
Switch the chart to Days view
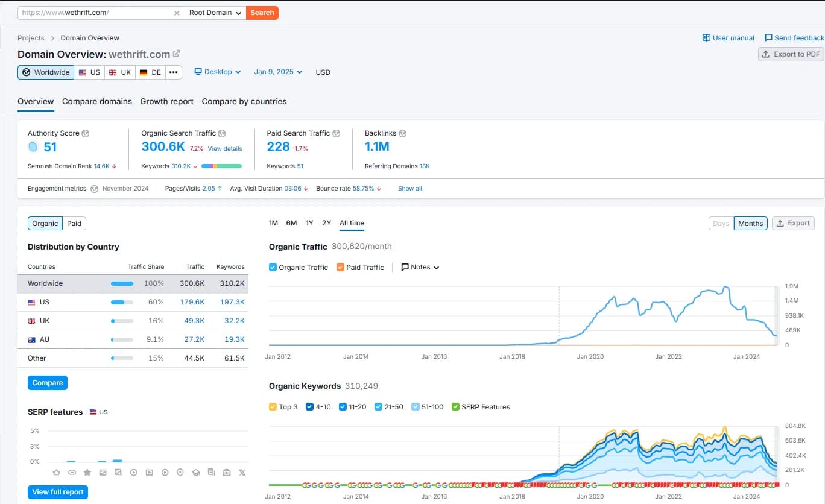coord(721,224)
